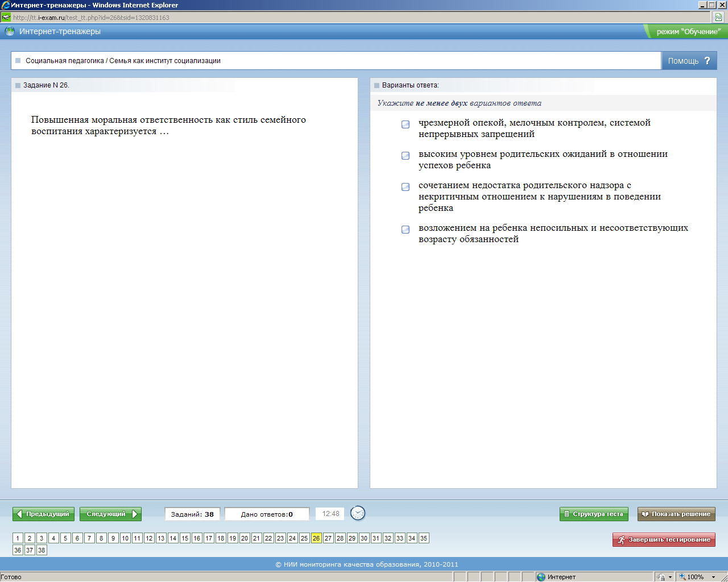Jump to question 10

125,538
